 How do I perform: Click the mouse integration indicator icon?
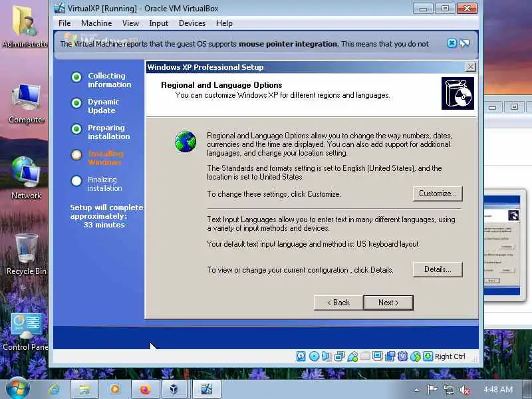pyautogui.click(x=415, y=356)
